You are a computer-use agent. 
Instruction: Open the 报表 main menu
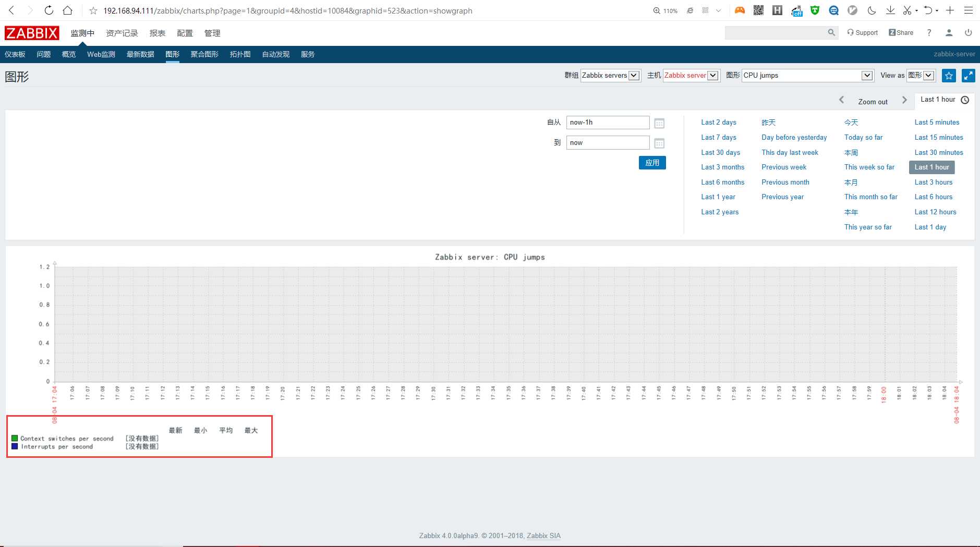pyautogui.click(x=158, y=33)
